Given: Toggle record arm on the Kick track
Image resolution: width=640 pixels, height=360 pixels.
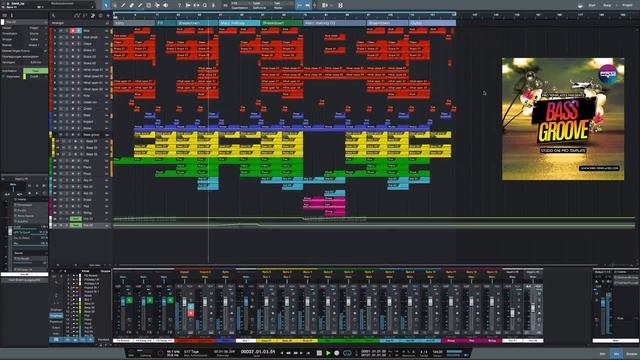Looking at the screenshot, I should (x=73, y=31).
